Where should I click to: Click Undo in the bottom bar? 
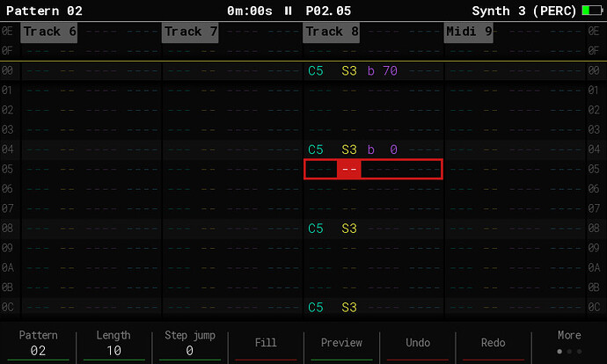pyautogui.click(x=418, y=343)
